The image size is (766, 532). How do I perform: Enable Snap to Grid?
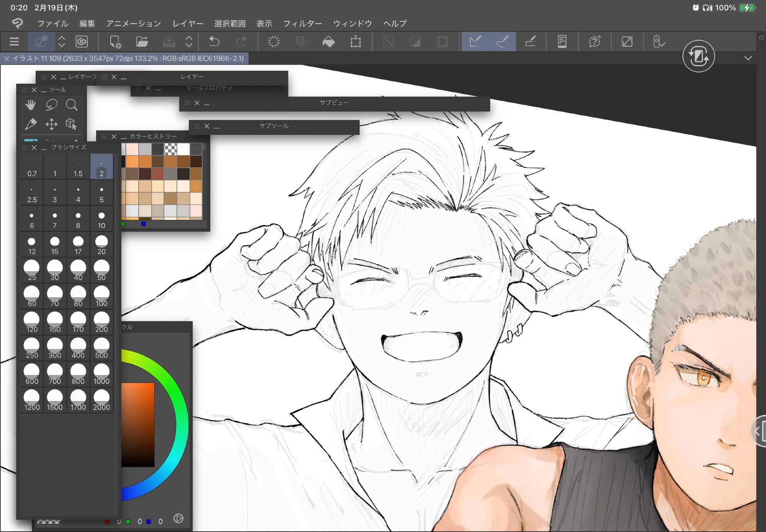pyautogui.click(x=530, y=41)
